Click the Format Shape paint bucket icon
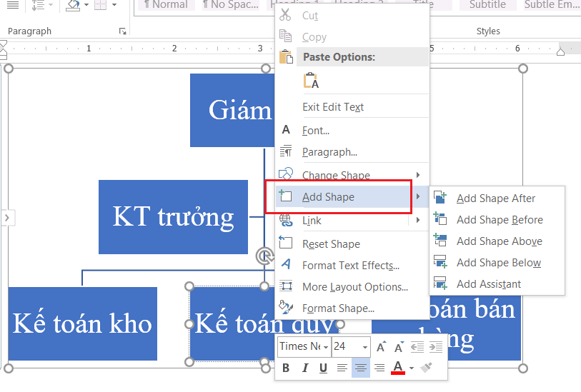 pos(286,307)
